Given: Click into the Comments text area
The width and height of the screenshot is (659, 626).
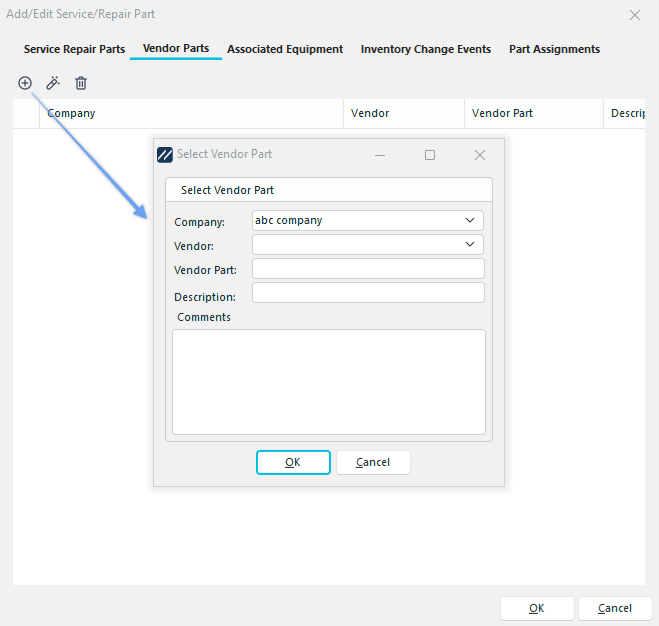Looking at the screenshot, I should 329,382.
